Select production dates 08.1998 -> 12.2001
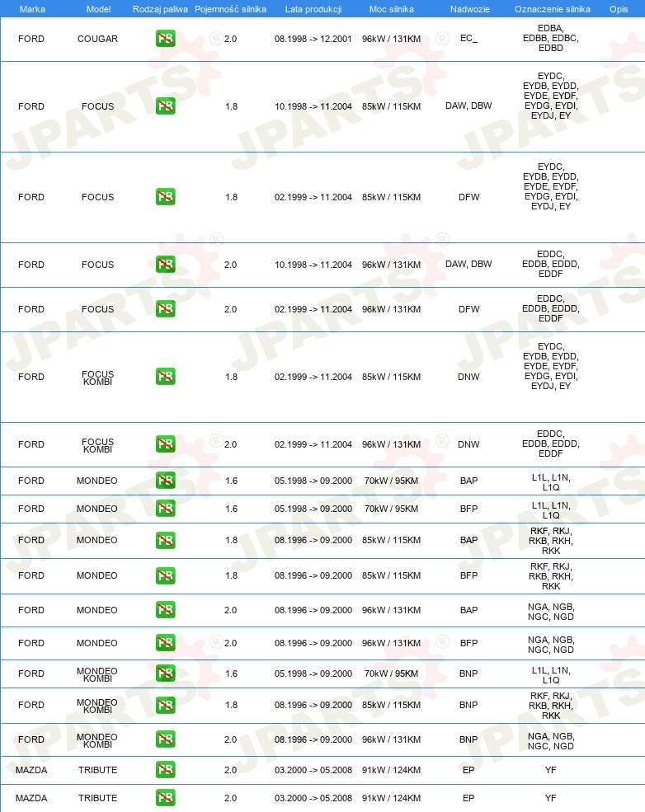645x812 pixels. coord(313,39)
